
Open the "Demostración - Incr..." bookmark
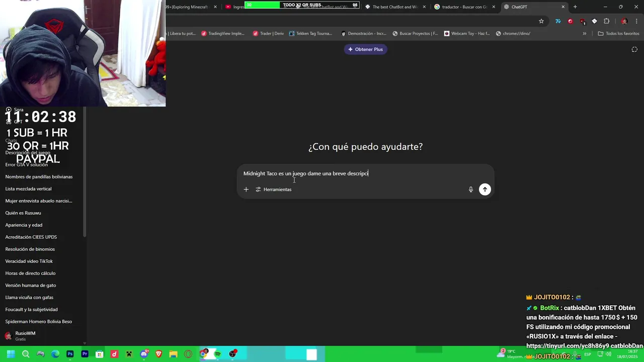364,34
